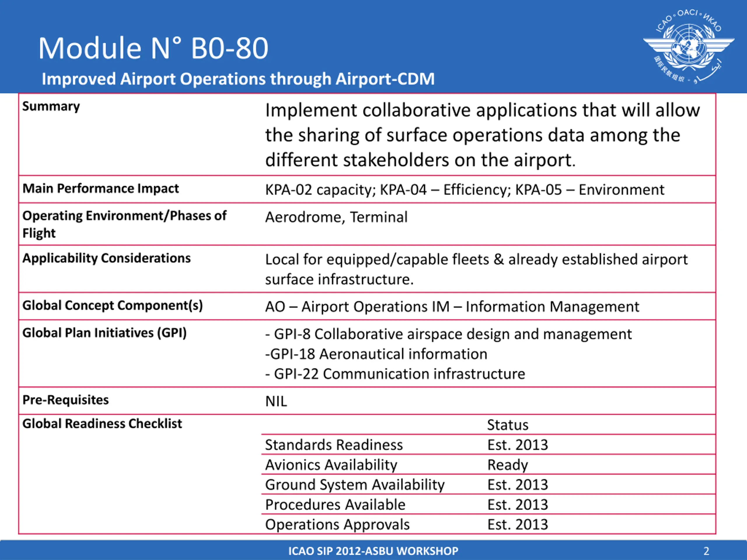
Task: Select the Improved Airport Operations subtitle
Action: point(238,79)
